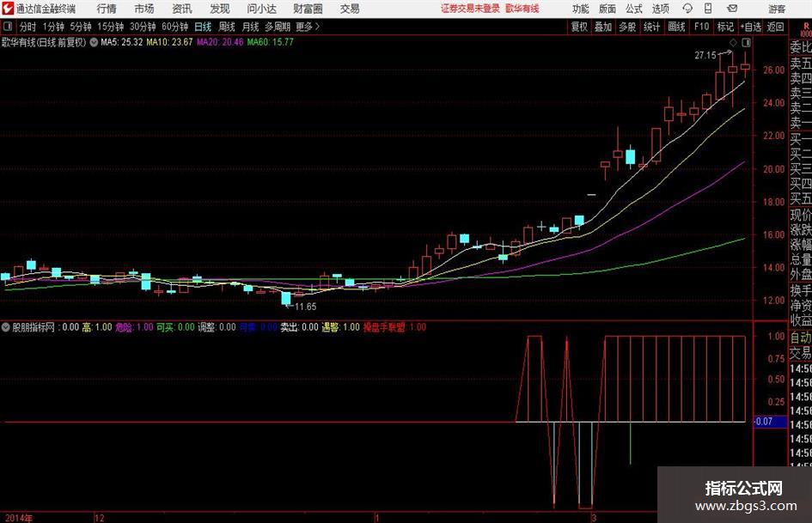812x523 pixels.
Task: Open the 功能 menu
Action: pos(581,9)
